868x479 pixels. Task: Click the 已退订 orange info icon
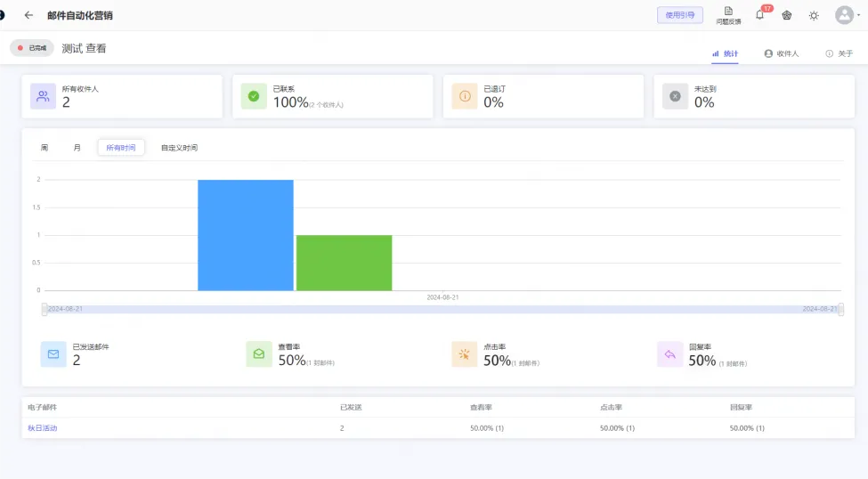(x=464, y=96)
